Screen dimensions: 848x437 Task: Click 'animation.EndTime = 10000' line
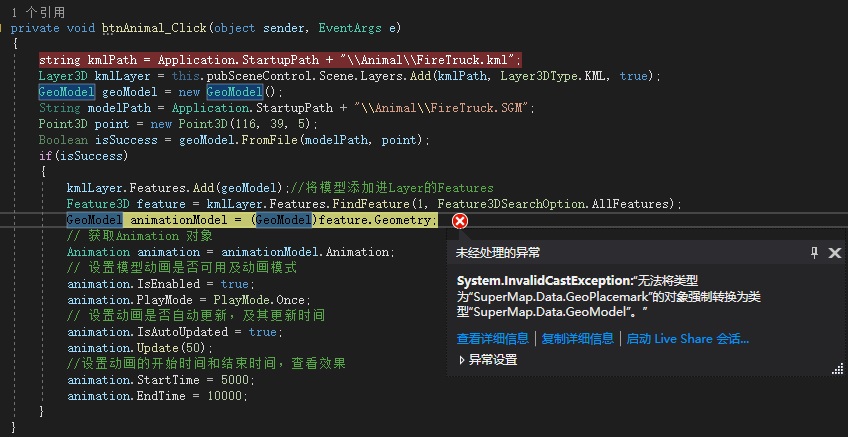click(157, 396)
